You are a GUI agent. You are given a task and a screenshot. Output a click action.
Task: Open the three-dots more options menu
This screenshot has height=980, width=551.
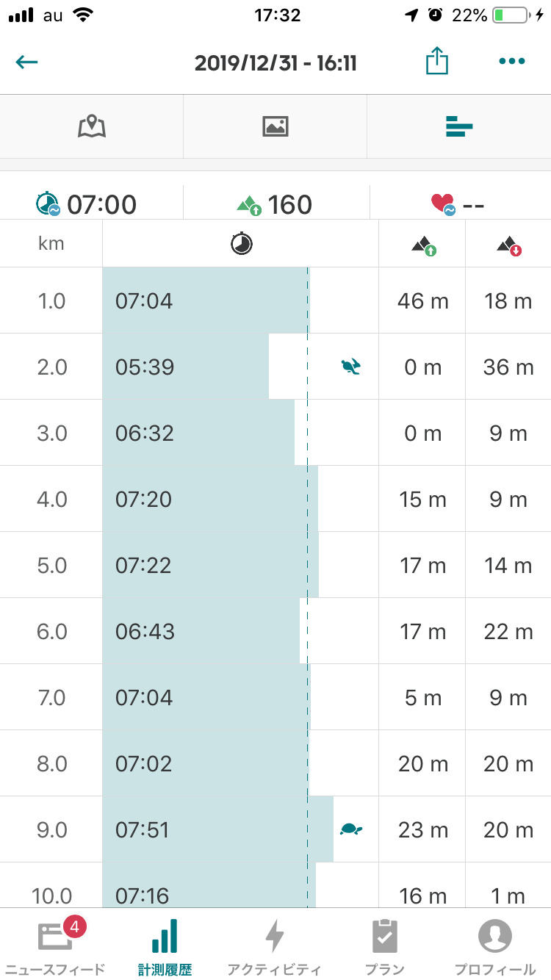coord(511,62)
